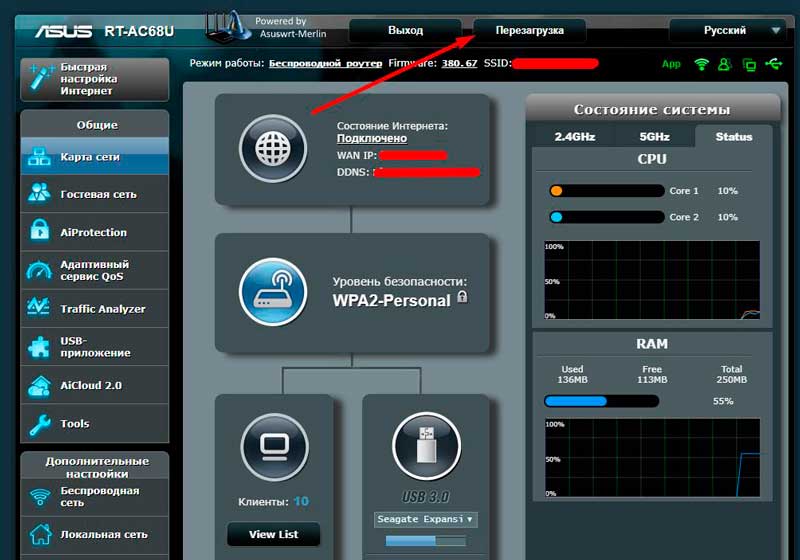This screenshot has height=560, width=800.
Task: Click the green Wi-Fi status icon
Action: pos(702,64)
